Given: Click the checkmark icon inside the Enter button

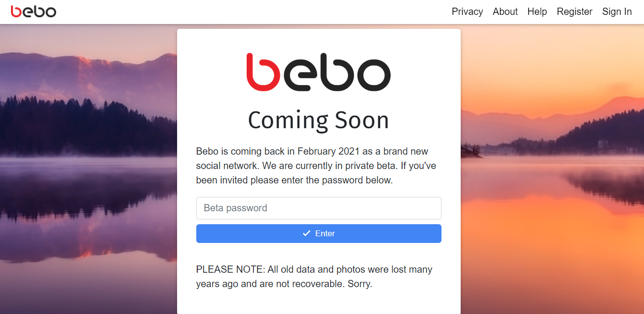Looking at the screenshot, I should coord(306,233).
